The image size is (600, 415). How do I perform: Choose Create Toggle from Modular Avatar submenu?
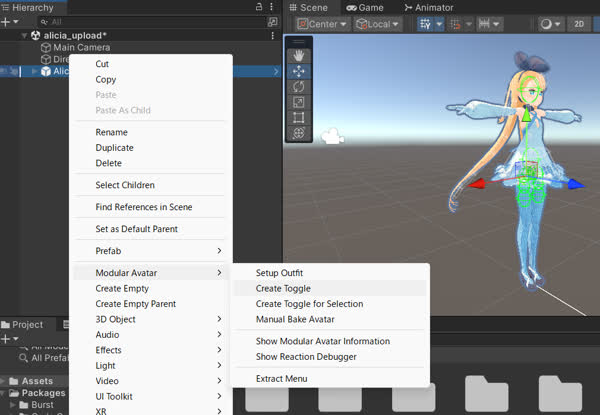pos(283,288)
